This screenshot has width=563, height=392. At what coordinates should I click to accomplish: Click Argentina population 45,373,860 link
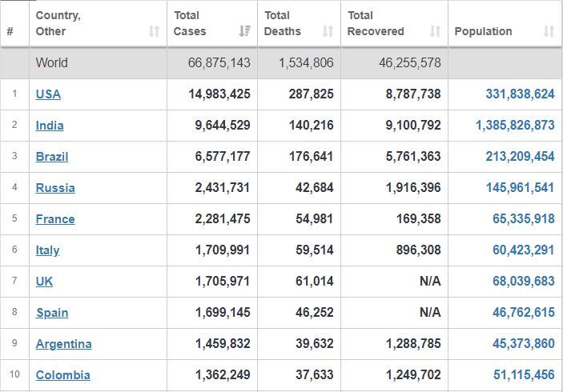point(524,343)
